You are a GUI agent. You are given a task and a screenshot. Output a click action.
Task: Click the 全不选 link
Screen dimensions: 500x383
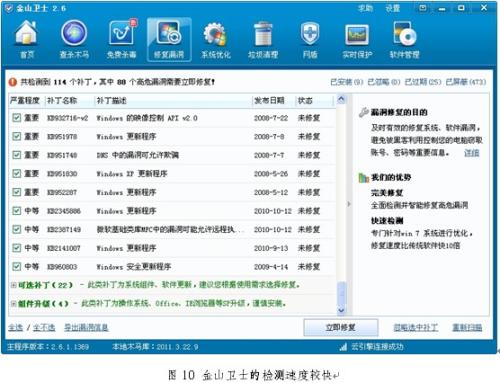click(x=44, y=328)
